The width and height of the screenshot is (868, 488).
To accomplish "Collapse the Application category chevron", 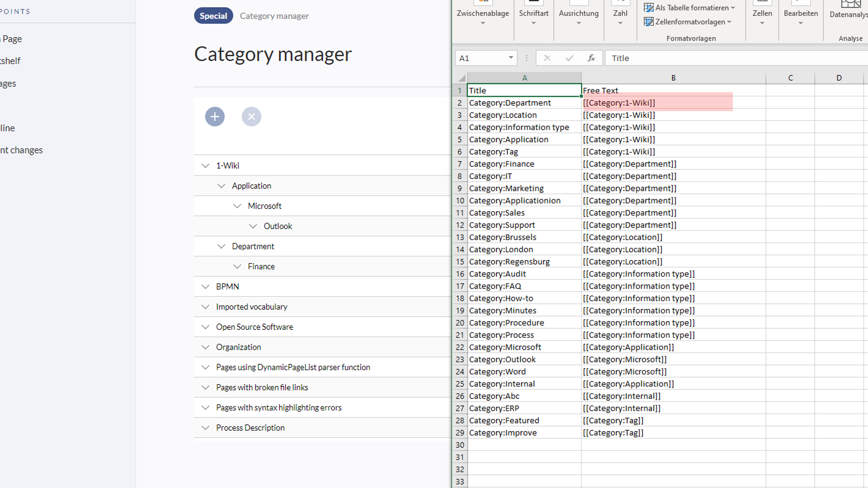I will pyautogui.click(x=221, y=186).
